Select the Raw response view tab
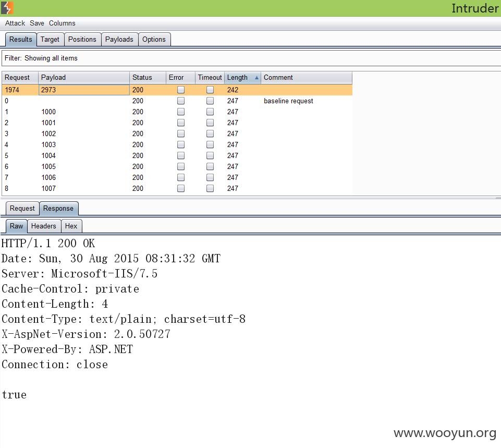Image resolution: width=501 pixels, height=448 pixels. pyautogui.click(x=16, y=226)
